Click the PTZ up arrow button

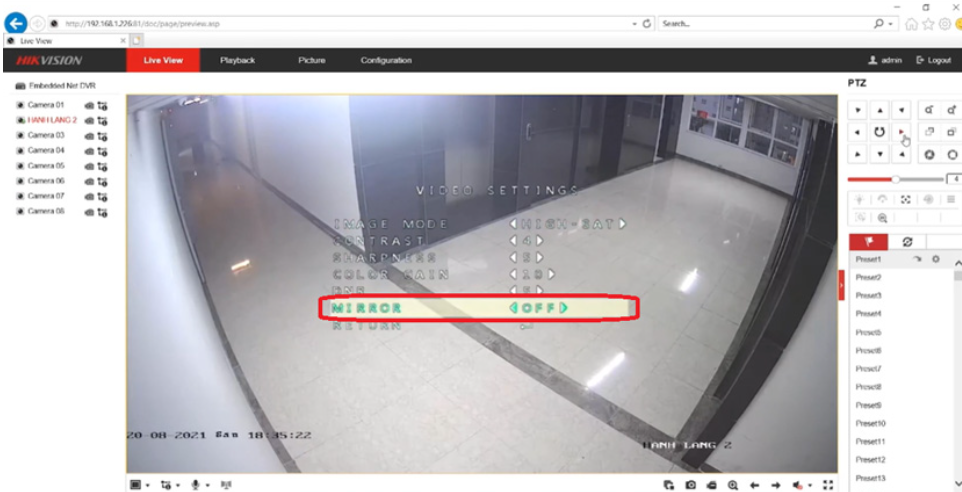coord(879,110)
